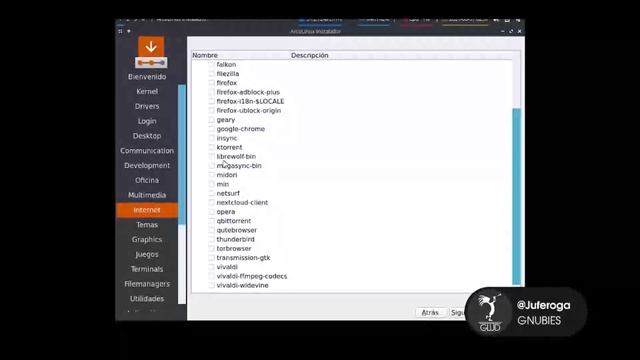
Task: Tick the opera checkbox
Action: 211,212
